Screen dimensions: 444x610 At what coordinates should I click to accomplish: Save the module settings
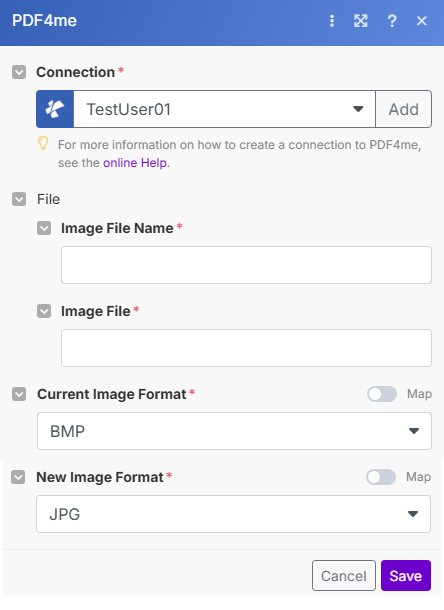pos(406,576)
